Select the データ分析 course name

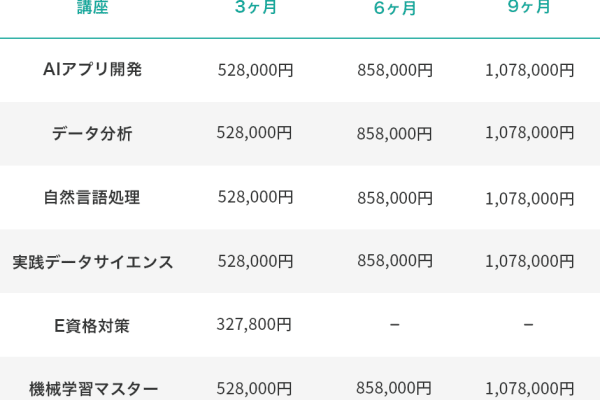click(x=93, y=133)
